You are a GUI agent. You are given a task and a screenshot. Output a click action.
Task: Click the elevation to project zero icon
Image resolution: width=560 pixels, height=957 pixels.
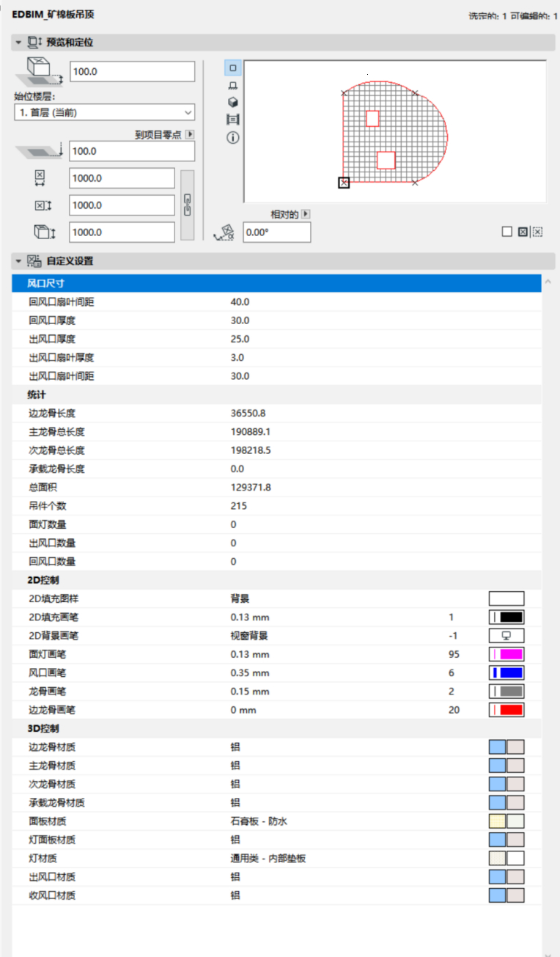40,151
